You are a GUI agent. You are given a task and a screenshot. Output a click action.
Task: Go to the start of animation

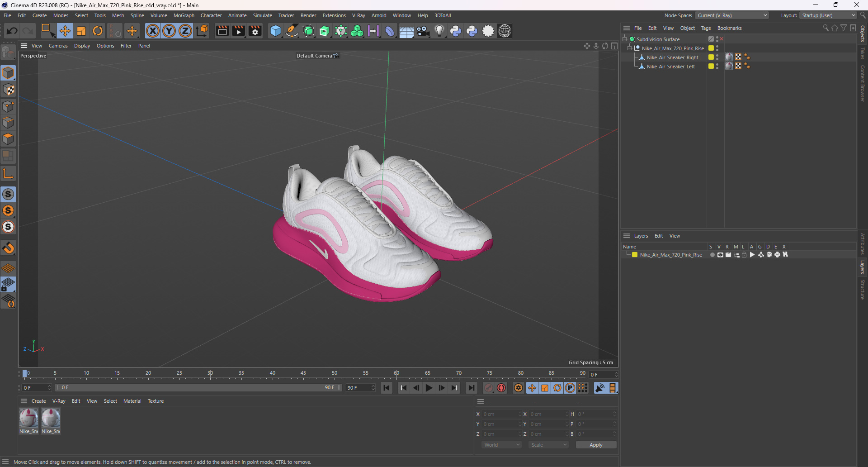tap(387, 388)
